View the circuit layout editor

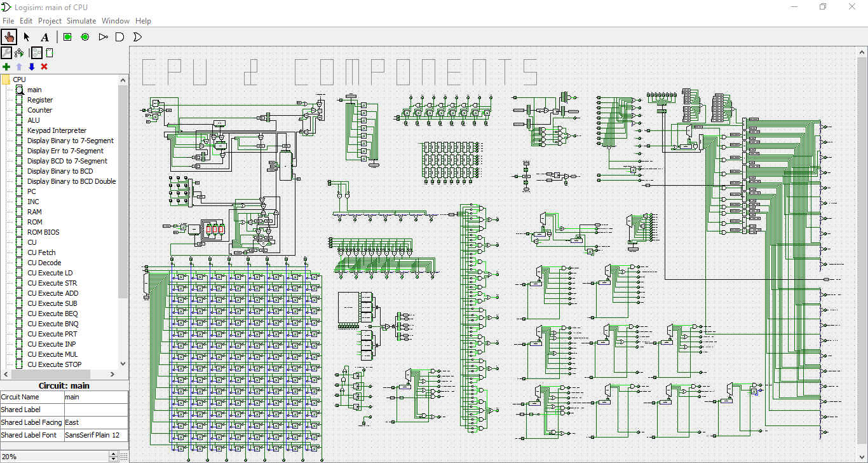[37, 53]
